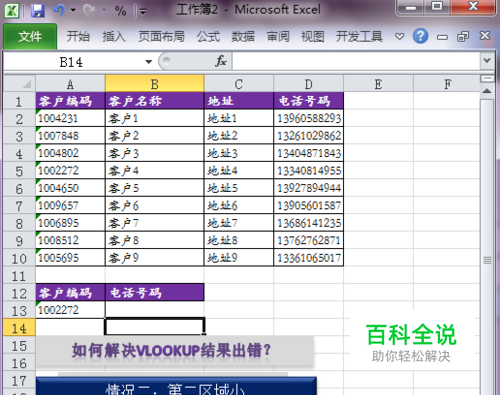Viewport: 500px width, 395px height.
Task: Restore the workbook window inside Excel
Action: [x=463, y=36]
